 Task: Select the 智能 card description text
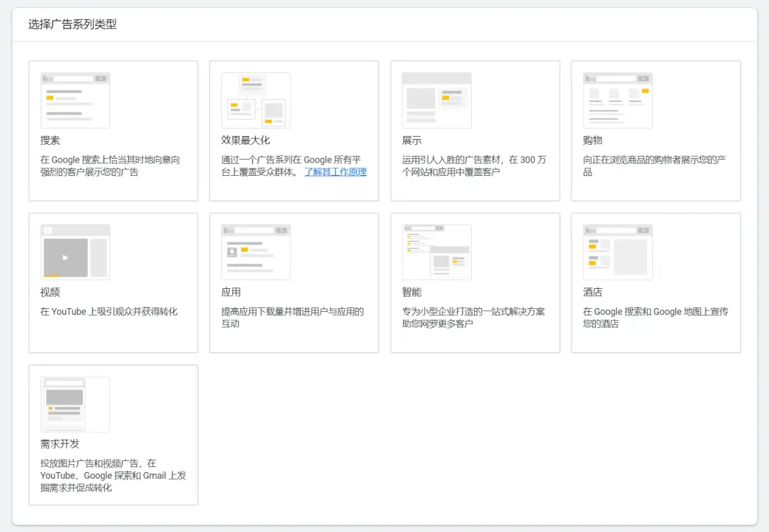tap(473, 318)
